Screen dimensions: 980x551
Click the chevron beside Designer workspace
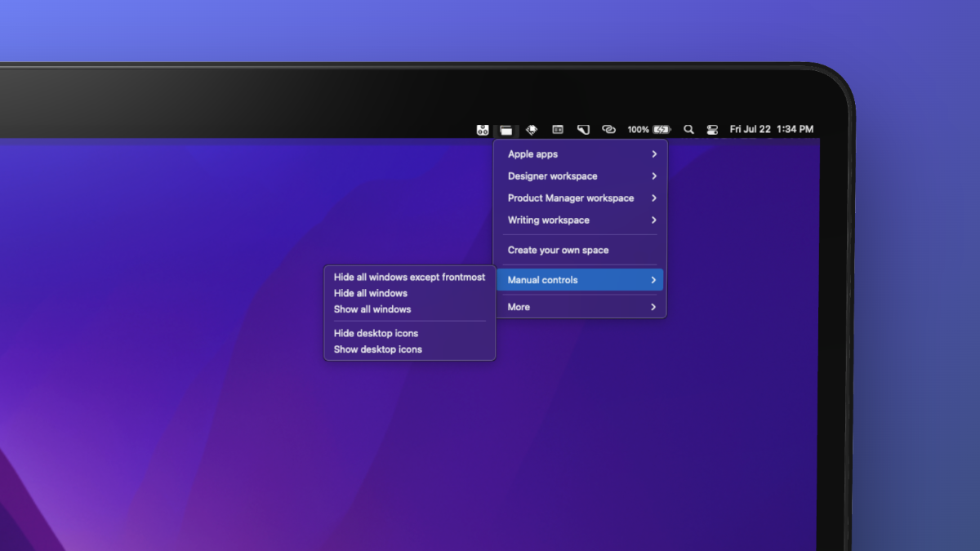654,176
